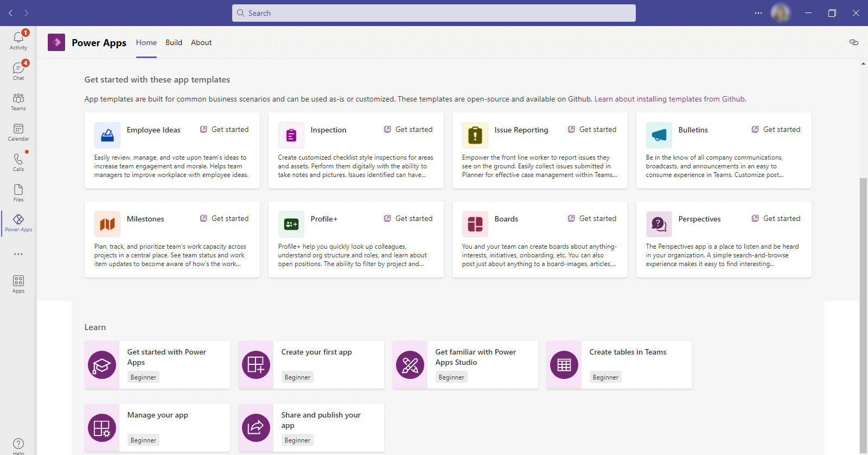
Task: Click the Power Apps logo icon
Action: pos(56,42)
